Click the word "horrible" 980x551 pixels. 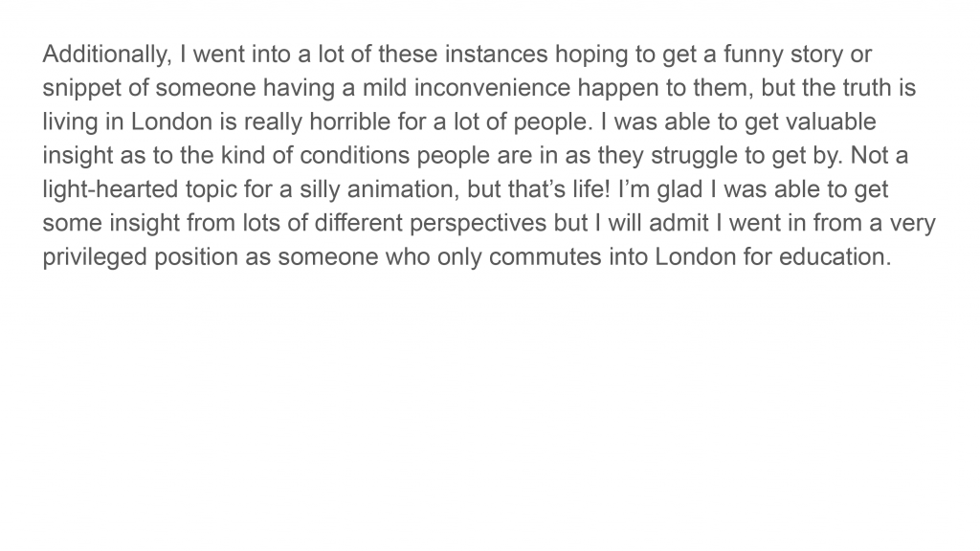tap(349, 121)
